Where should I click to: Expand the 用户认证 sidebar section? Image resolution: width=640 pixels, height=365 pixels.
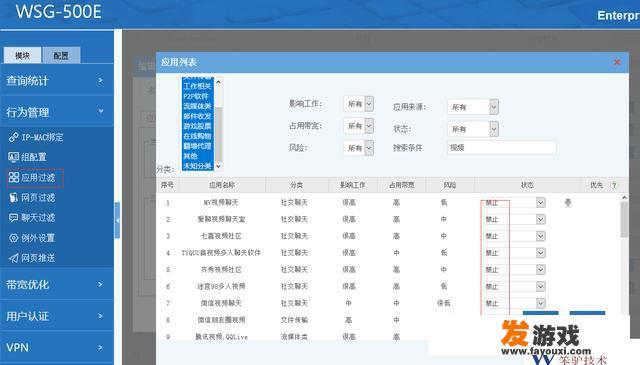tap(57, 316)
